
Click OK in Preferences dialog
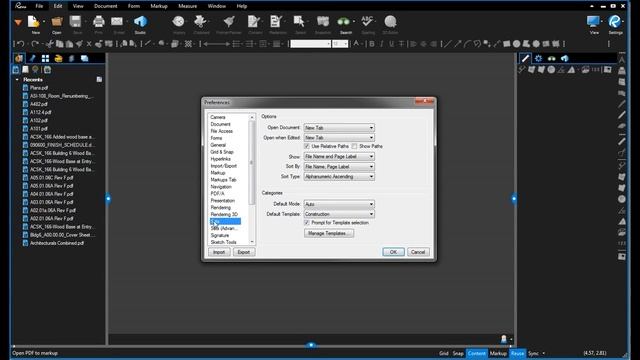click(393, 252)
